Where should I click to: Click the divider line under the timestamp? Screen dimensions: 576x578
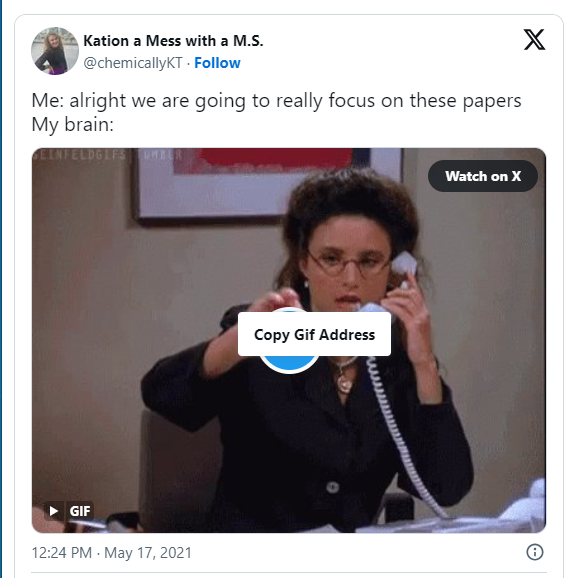[289, 572]
